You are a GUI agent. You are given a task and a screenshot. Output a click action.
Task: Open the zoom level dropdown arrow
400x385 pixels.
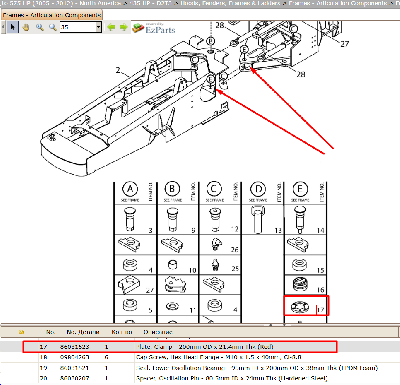click(98, 27)
